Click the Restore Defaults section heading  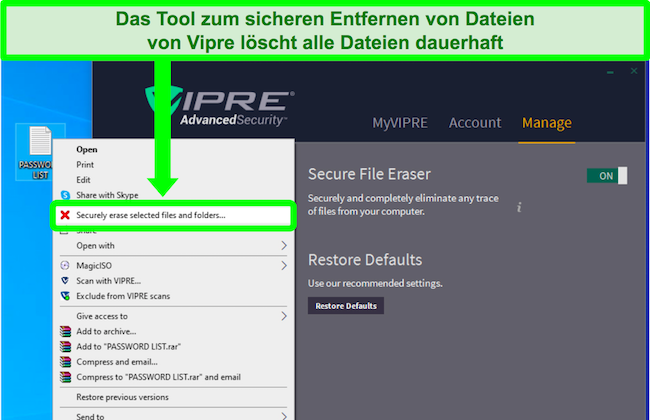tap(365, 260)
